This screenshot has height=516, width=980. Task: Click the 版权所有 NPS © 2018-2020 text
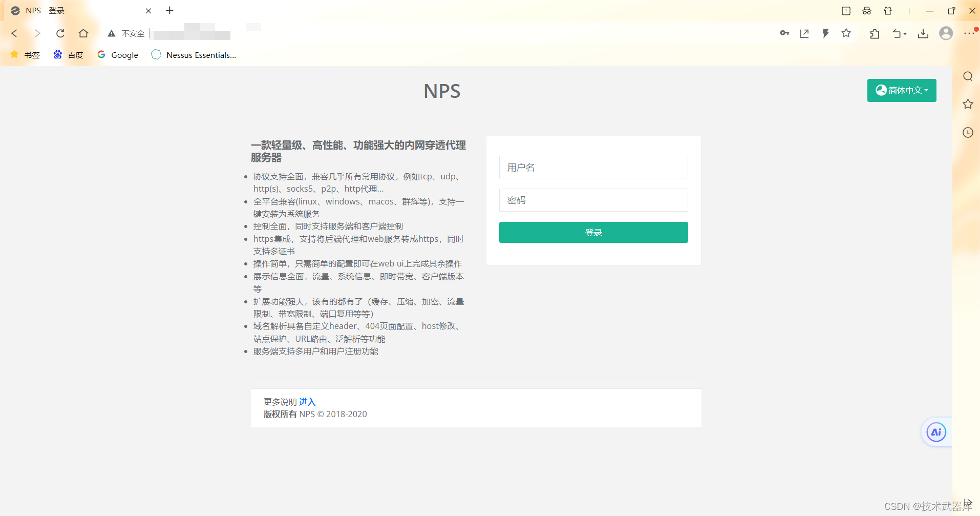coord(315,414)
